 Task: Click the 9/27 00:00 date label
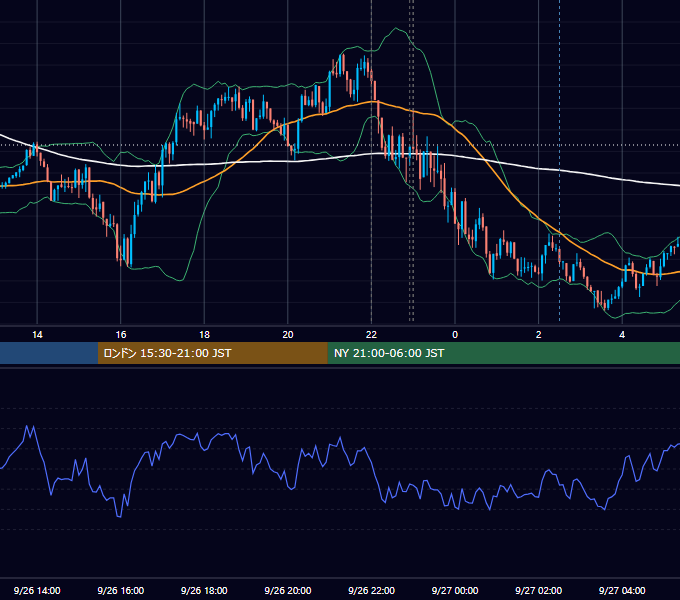(455, 590)
